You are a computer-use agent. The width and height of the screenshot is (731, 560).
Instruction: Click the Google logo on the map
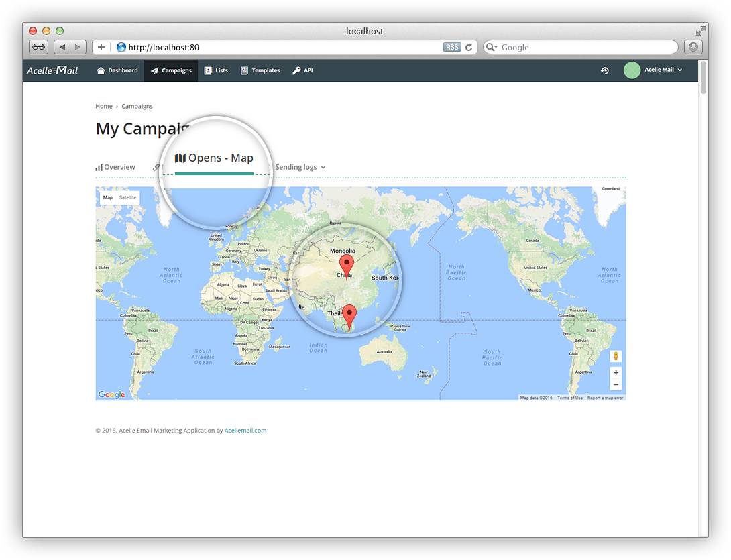coord(111,394)
